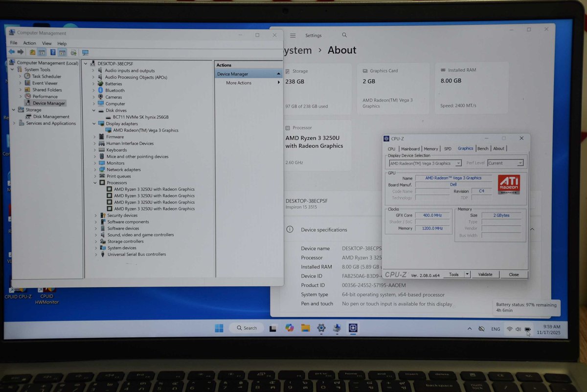Open the Settings hamburger navigation menu
The image size is (587, 392).
point(293,36)
